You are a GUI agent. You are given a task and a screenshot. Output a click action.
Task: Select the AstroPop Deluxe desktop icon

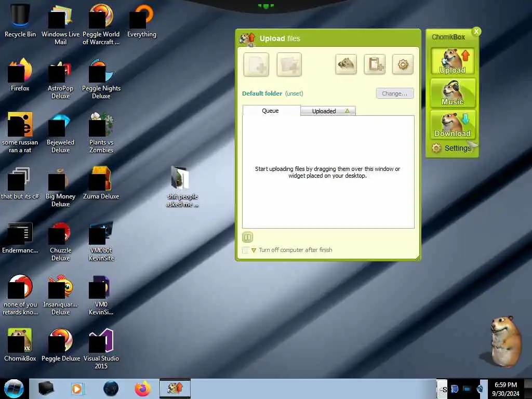pyautogui.click(x=60, y=79)
